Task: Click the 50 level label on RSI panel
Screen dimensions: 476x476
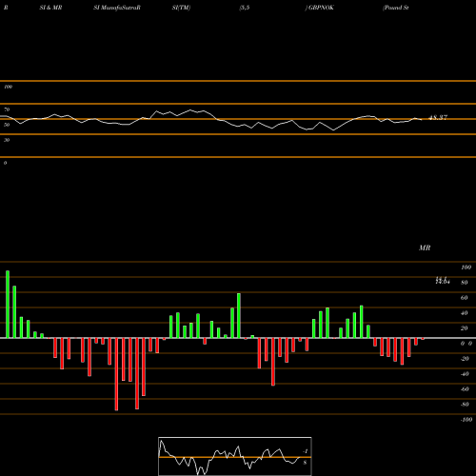Action: click(7, 125)
